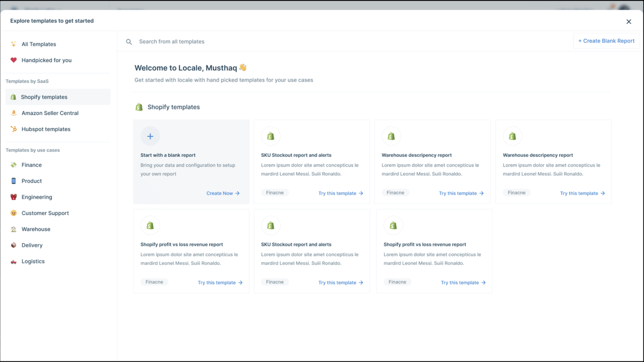Image resolution: width=644 pixels, height=362 pixels.
Task: Click the Shopify icon on the bottom-row SKU Stockout card
Action: 271,226
